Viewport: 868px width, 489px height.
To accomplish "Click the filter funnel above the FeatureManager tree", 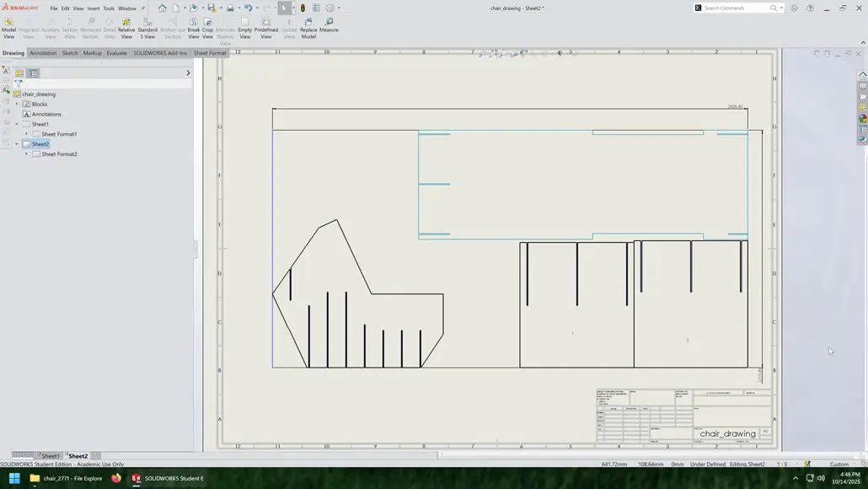I will pos(19,83).
